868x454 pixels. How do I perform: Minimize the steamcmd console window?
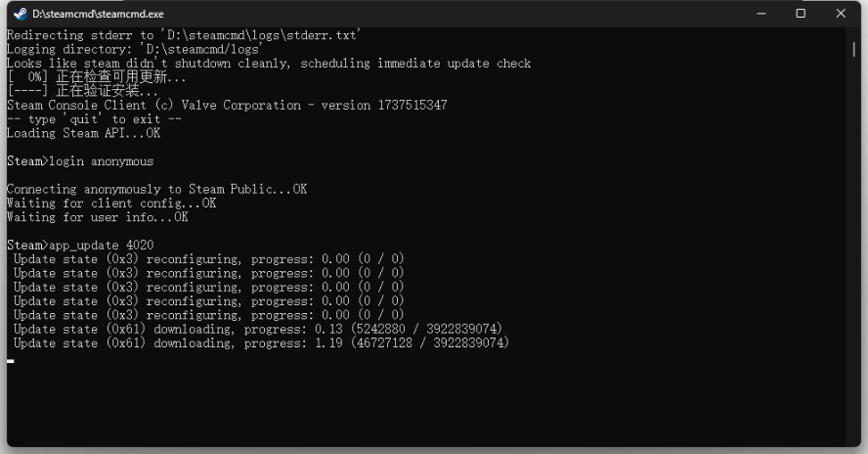coord(761,14)
